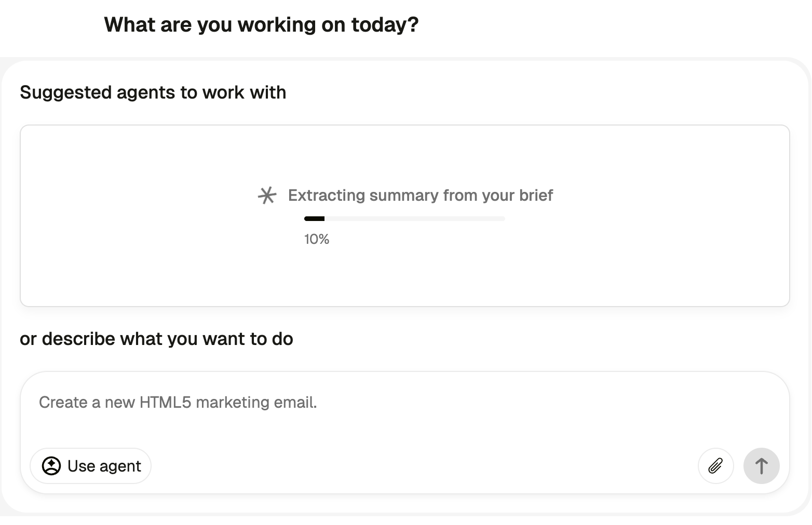Click the agent face icon in Use agent

click(51, 466)
